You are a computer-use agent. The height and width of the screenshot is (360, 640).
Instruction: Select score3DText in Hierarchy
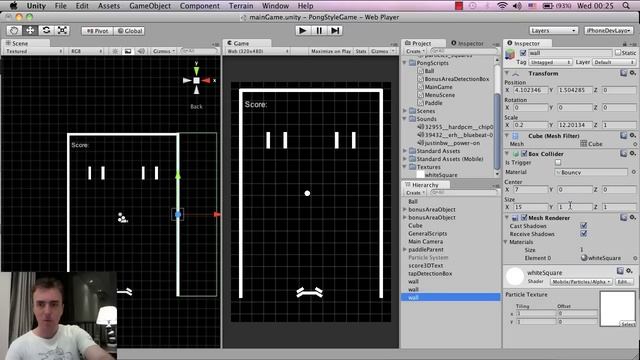tap(426, 266)
